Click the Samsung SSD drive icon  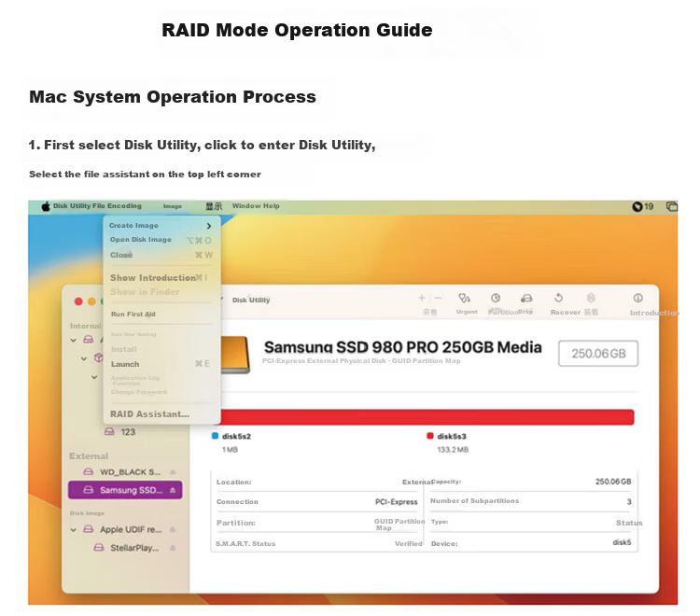click(89, 490)
